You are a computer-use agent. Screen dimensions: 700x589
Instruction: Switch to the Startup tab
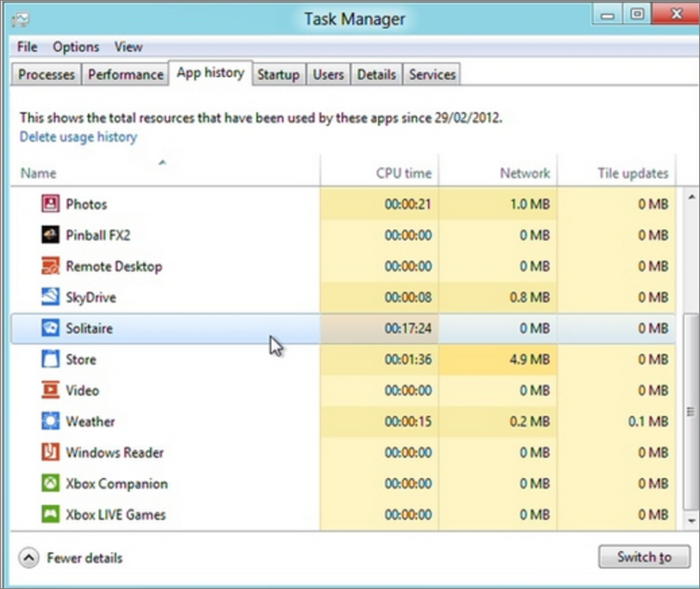(279, 74)
